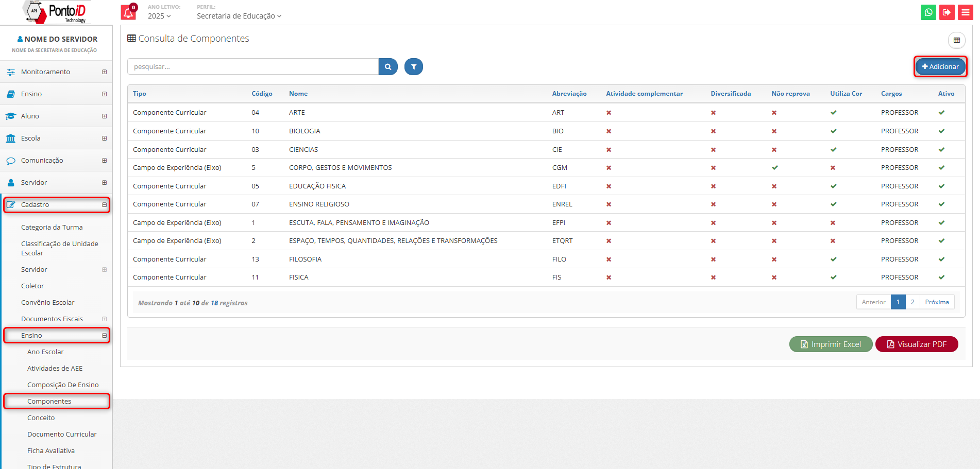The image size is (980, 469).
Task: Click Não reprova checkmark in CORPO, GESTOS row
Action: (774, 168)
